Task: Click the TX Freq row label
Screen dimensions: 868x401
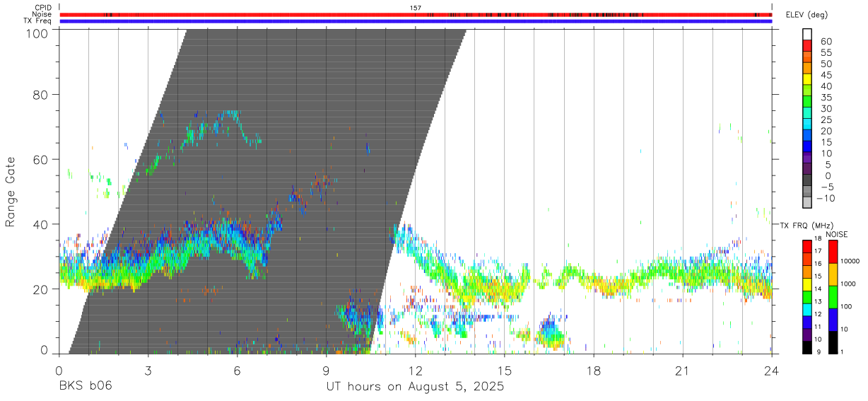Action: 38,21
